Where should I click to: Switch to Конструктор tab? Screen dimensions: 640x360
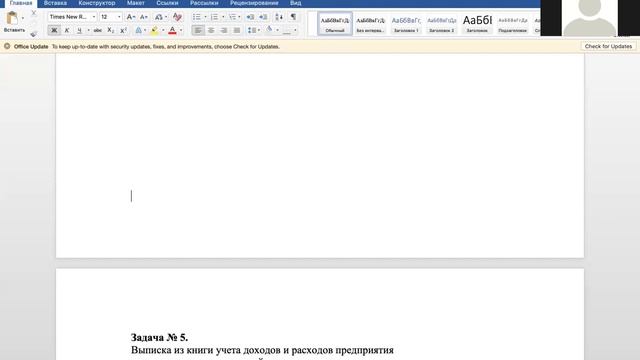pyautogui.click(x=97, y=3)
